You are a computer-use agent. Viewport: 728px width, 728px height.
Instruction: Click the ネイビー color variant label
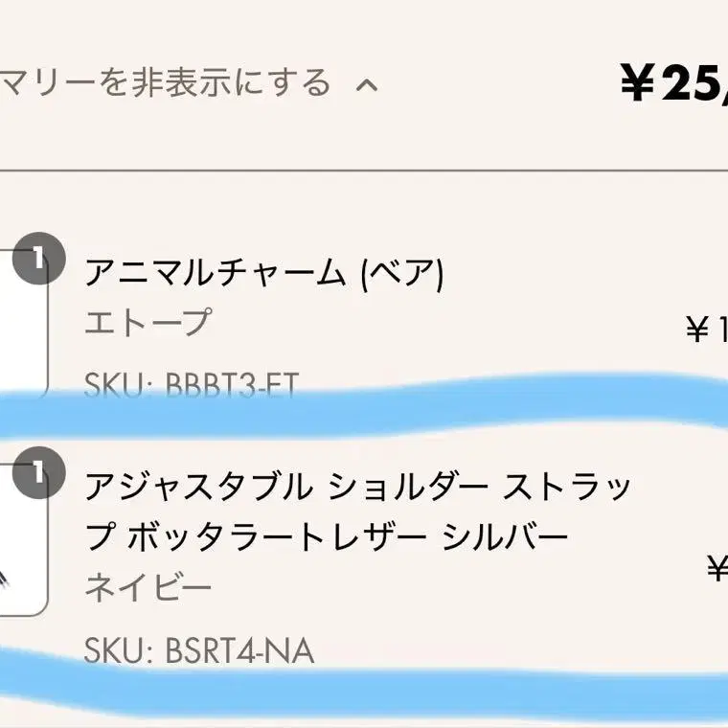(148, 587)
